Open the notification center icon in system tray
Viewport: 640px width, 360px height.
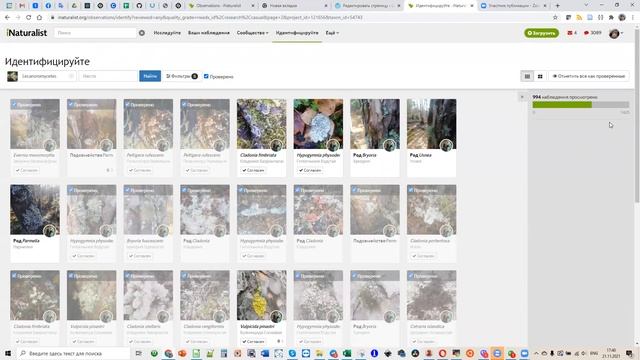coord(630,353)
